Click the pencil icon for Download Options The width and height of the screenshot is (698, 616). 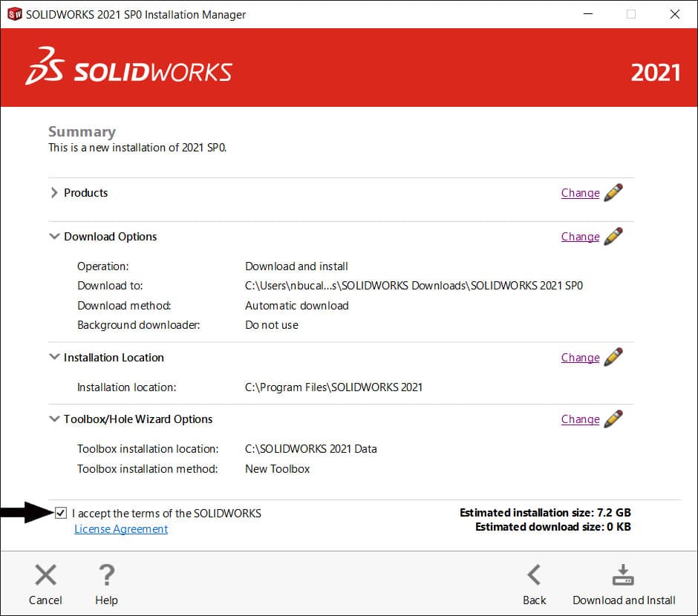pyautogui.click(x=614, y=237)
